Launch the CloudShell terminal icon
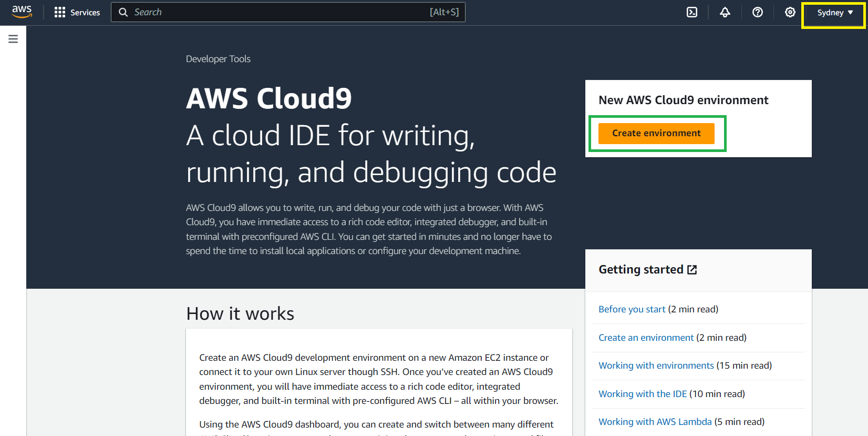The width and height of the screenshot is (868, 436). coord(692,12)
